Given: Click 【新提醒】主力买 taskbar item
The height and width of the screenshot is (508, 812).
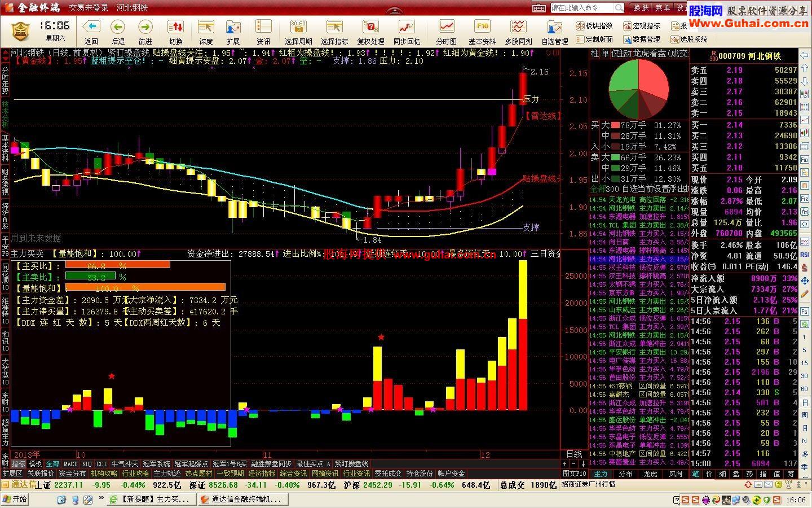Looking at the screenshot, I should click(x=152, y=499).
